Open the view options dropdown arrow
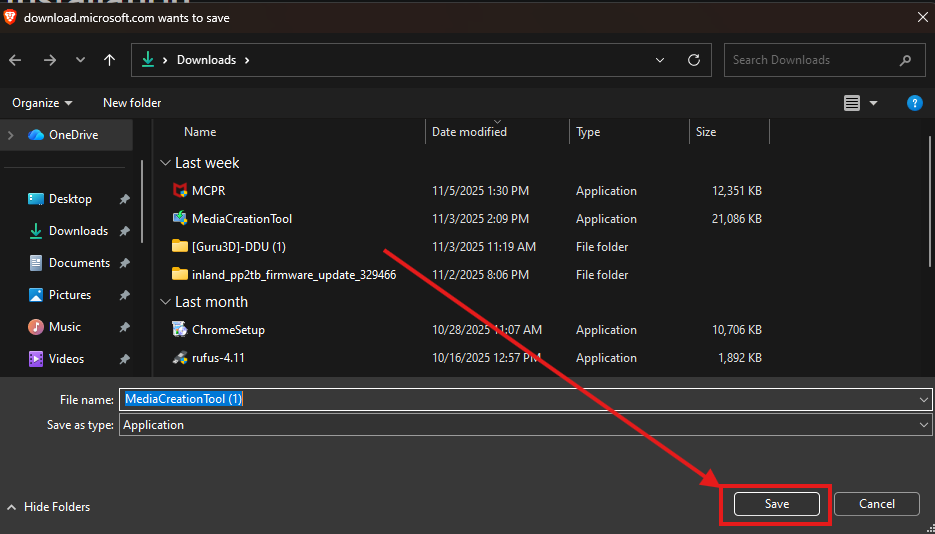 [x=874, y=103]
